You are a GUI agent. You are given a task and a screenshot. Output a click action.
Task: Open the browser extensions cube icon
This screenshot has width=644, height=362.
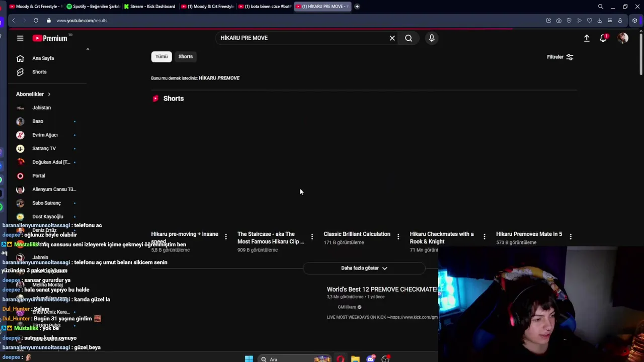[x=635, y=21]
